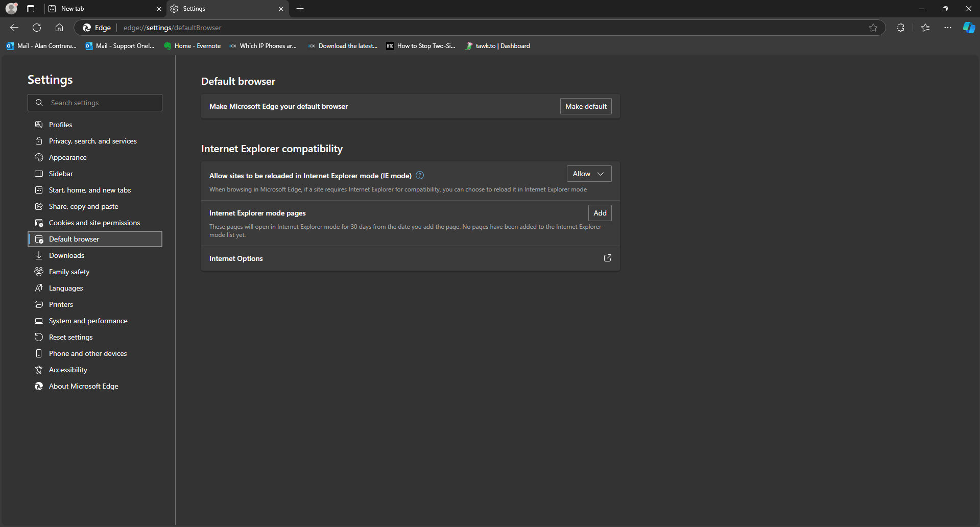Open Cookies and site permissions
Image resolution: width=980 pixels, height=527 pixels.
pos(95,223)
